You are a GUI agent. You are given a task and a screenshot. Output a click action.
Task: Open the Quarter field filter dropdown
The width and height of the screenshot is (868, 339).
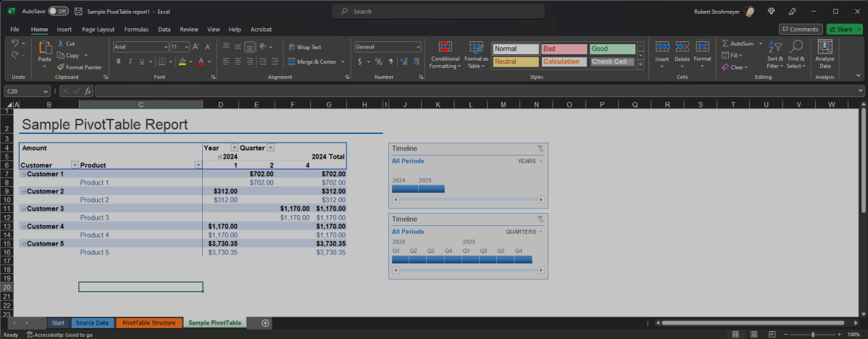(x=271, y=148)
